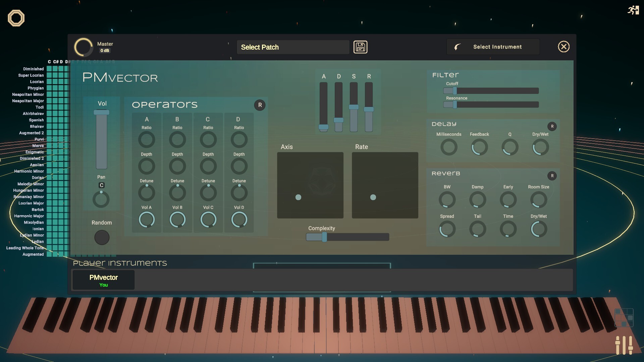644x362 pixels.
Task: Click the R randomize button in Operators panel
Action: (x=260, y=105)
